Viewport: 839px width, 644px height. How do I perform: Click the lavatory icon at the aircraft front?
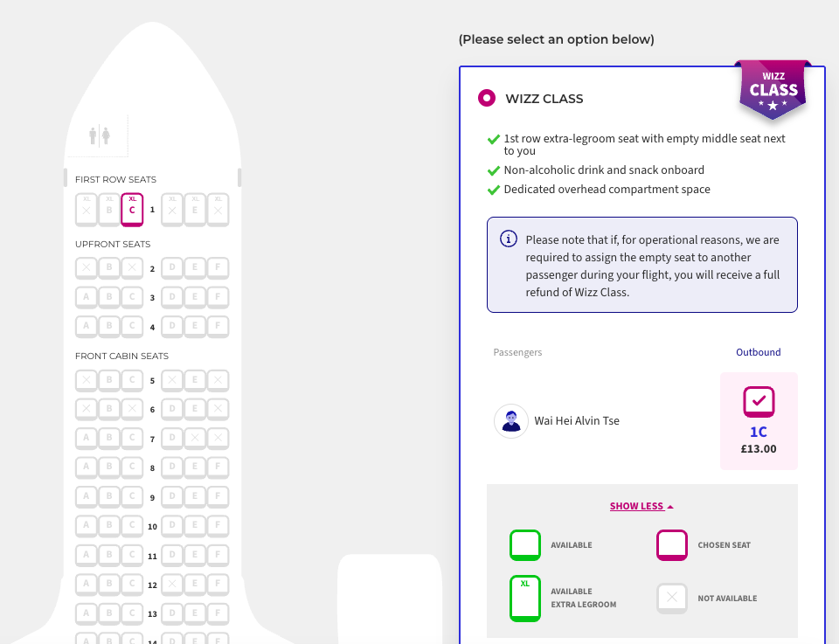98,137
